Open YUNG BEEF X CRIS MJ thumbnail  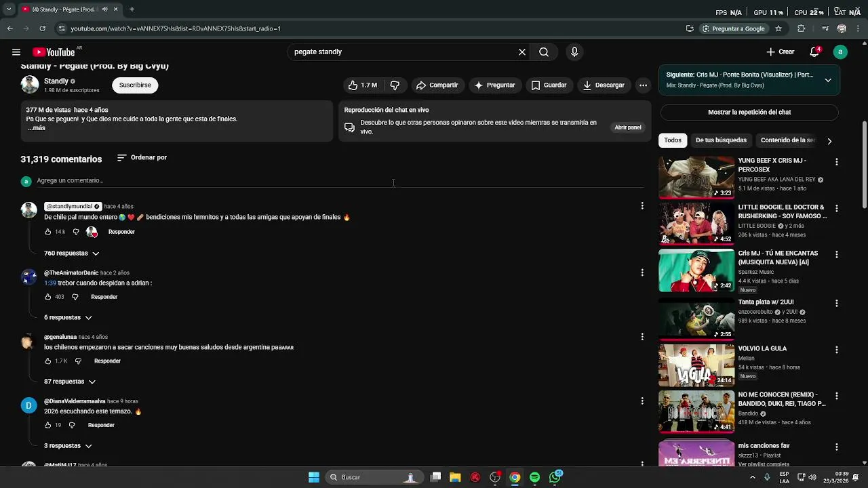pos(696,178)
